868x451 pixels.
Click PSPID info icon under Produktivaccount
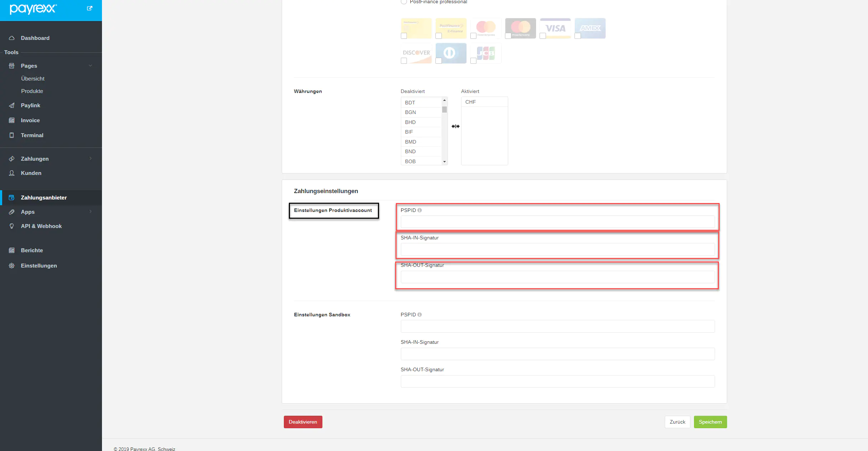[419, 210]
